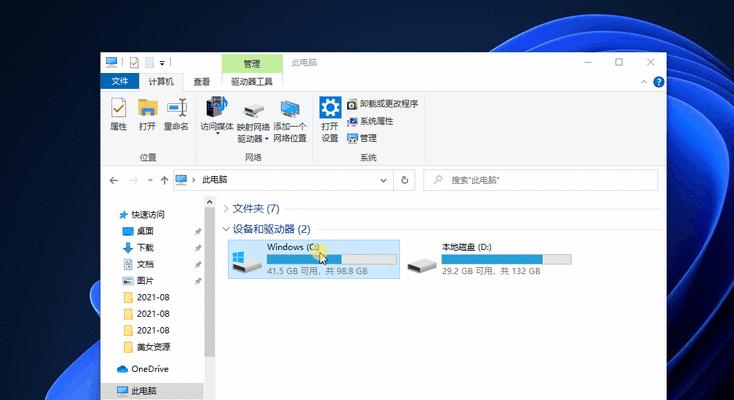Unpin 文档 using its pin icon
734x400 pixels.
[x=198, y=265]
